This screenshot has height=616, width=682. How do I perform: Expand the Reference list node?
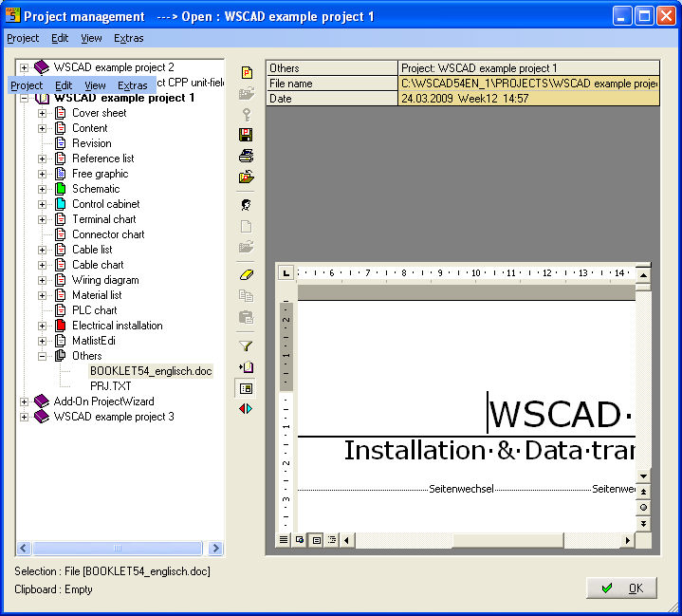[42, 159]
